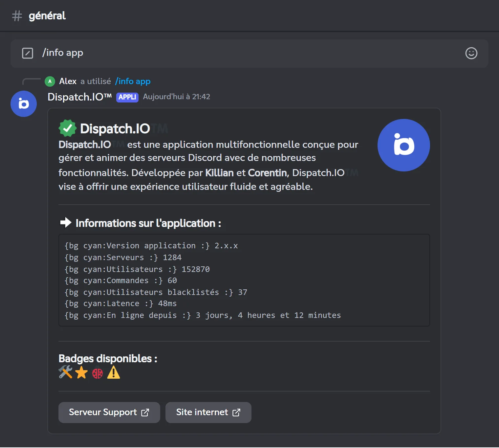The height and width of the screenshot is (448, 499).
Task: Click the Commandes 60 line
Action: (121, 281)
